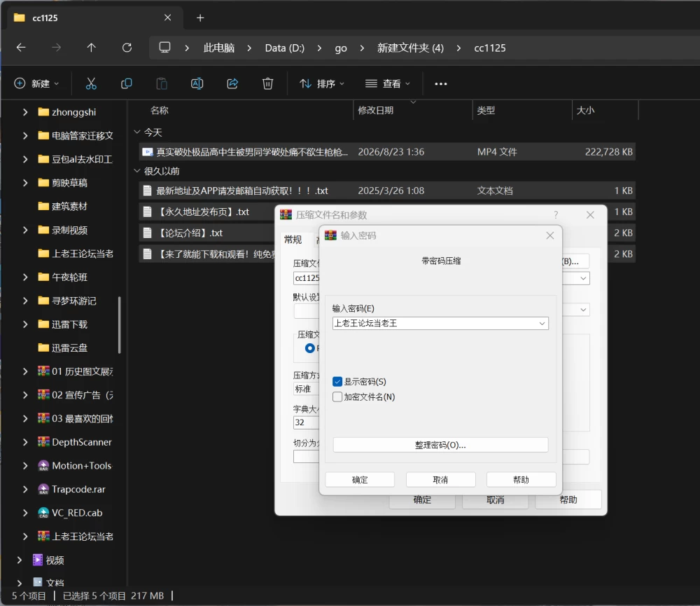
Task: Select the radio button under 压缩文件格式
Action: [x=310, y=348]
